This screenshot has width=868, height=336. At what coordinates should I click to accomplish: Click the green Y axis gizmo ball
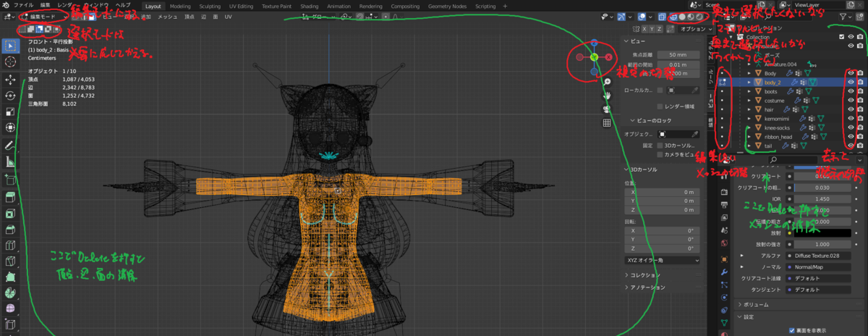tap(594, 56)
